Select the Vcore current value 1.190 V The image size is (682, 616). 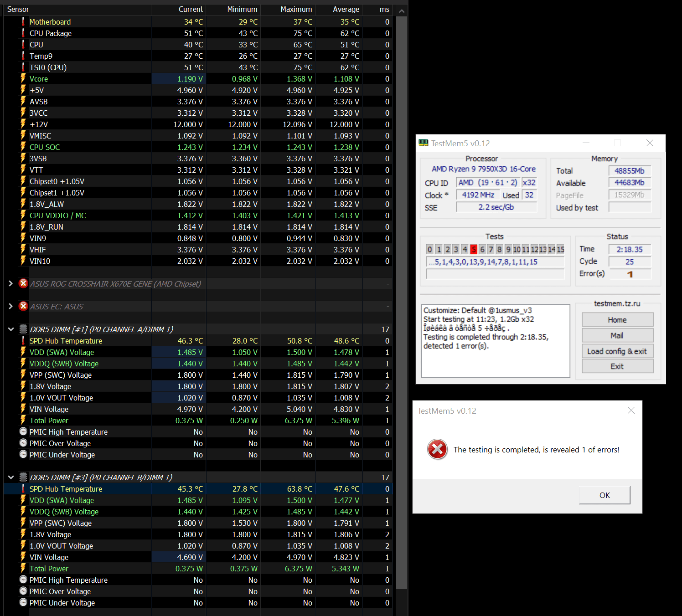(x=178, y=78)
